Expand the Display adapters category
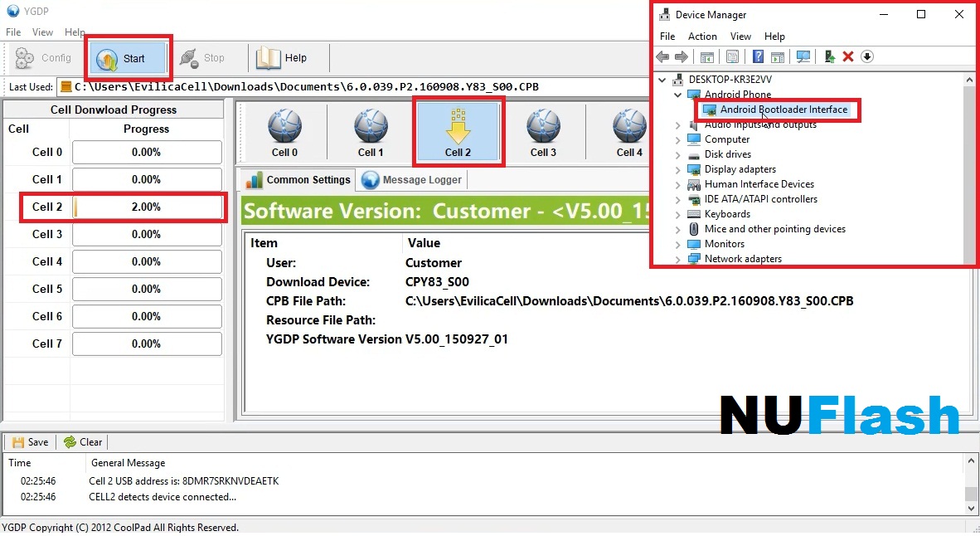Screen dimensions: 980x536 tap(678, 170)
